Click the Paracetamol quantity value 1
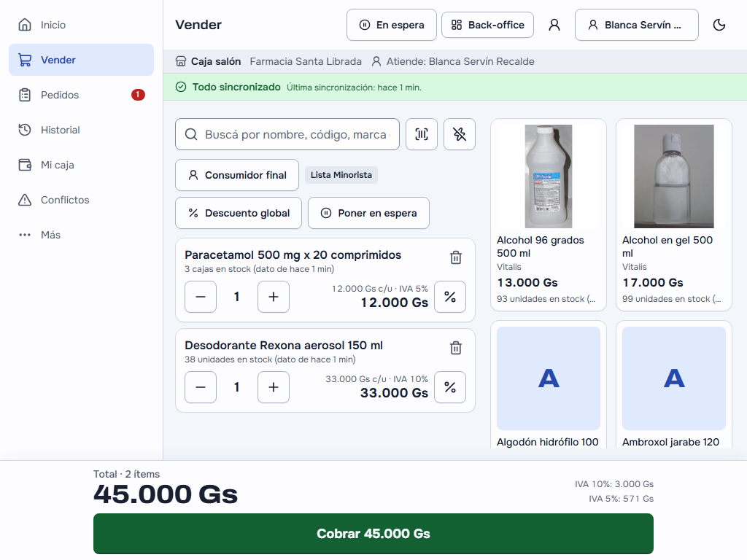The width and height of the screenshot is (747, 560). 237,297
